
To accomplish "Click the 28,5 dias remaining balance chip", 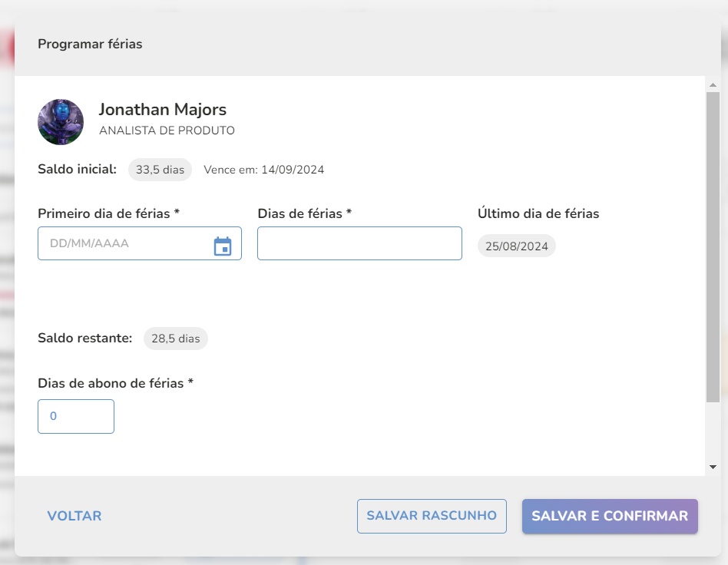I will tap(176, 339).
